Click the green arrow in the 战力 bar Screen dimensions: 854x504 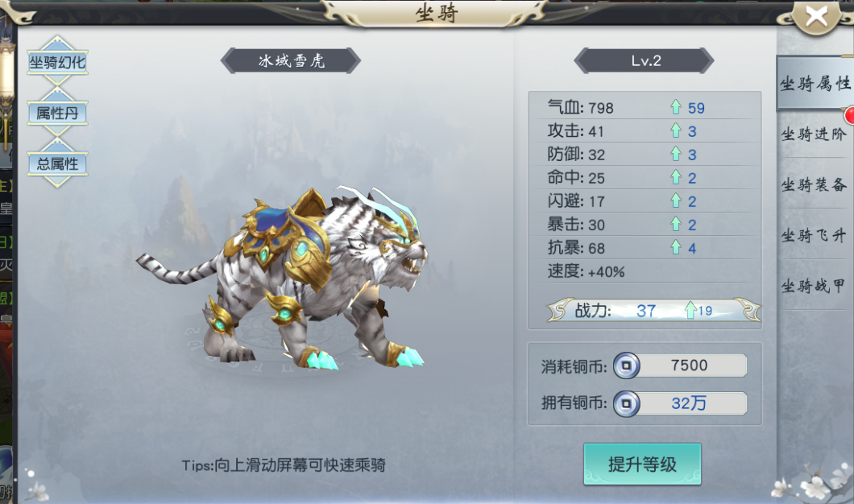(690, 310)
